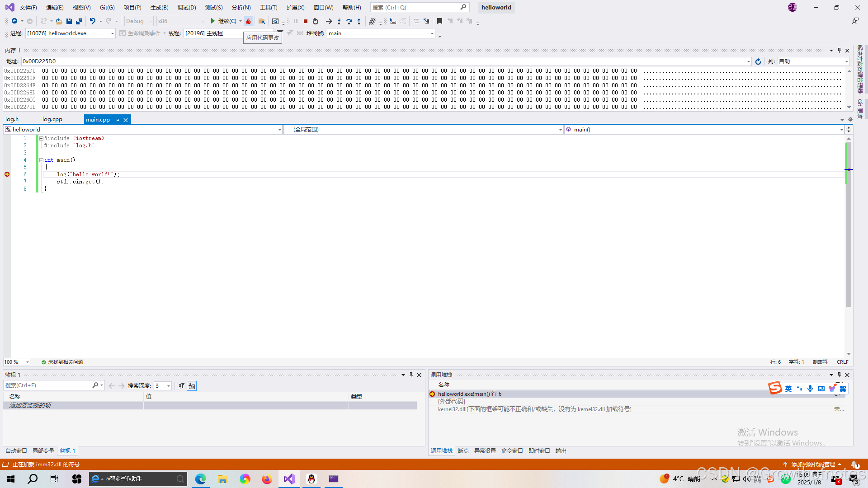Toggle the Watch window filter icon
The height and width of the screenshot is (488, 868).
(181, 386)
